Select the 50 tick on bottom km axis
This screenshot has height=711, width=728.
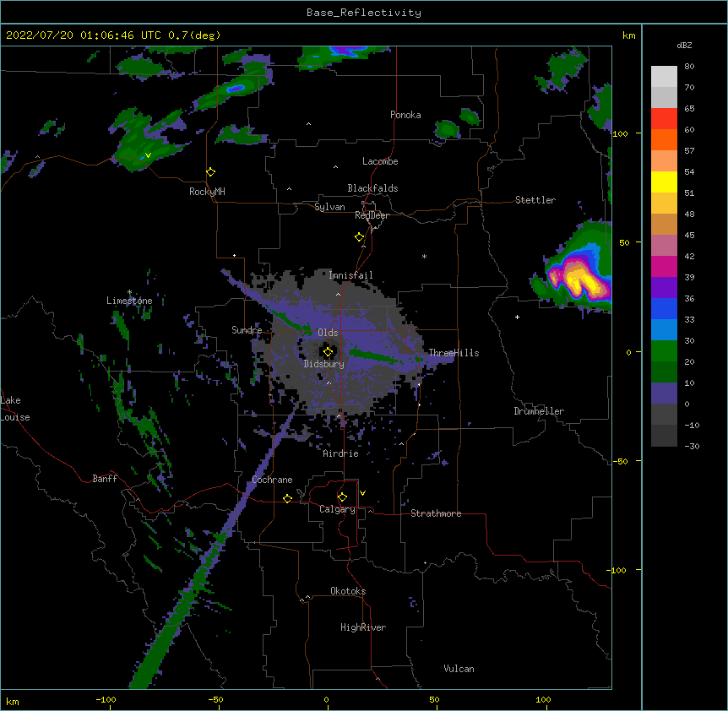[434, 700]
